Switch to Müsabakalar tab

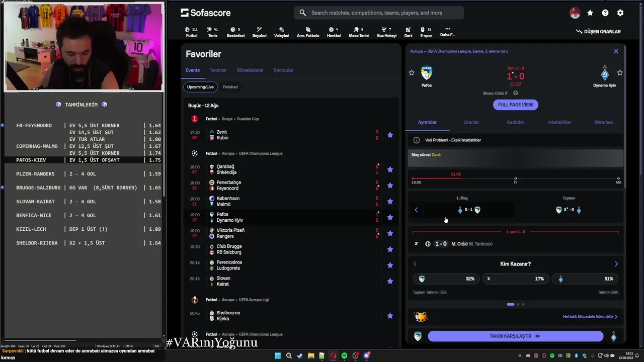(x=250, y=70)
